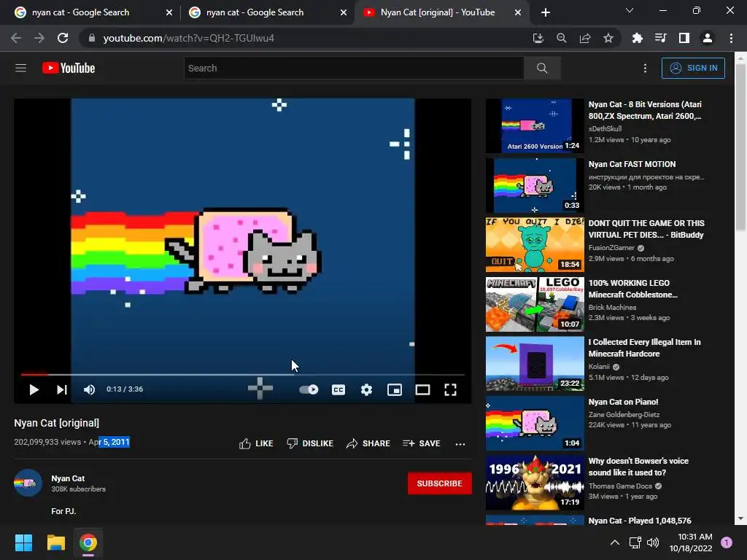The height and width of the screenshot is (560, 747).
Task: Visit FusionZGamer channel name
Action: (611, 248)
